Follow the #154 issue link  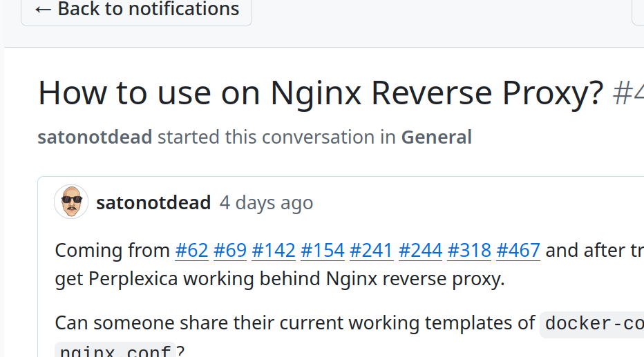pos(323,250)
